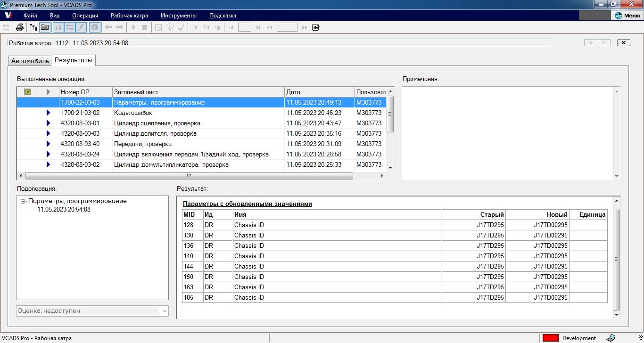644x343 pixels.
Task: Click the next '>' navigation button
Action: [604, 43]
